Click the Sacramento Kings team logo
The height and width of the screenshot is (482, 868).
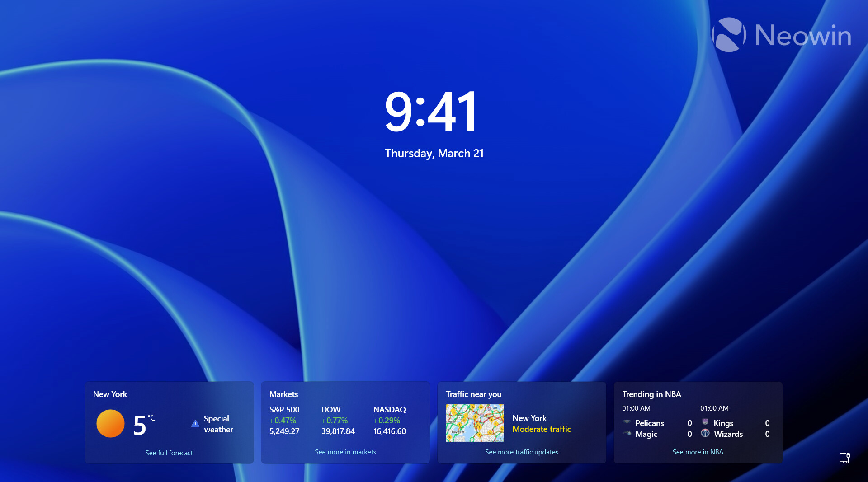[x=705, y=423]
